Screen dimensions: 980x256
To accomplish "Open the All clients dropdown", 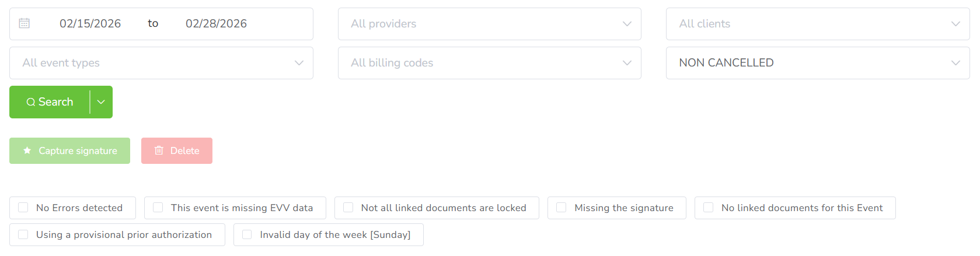I will click(817, 24).
